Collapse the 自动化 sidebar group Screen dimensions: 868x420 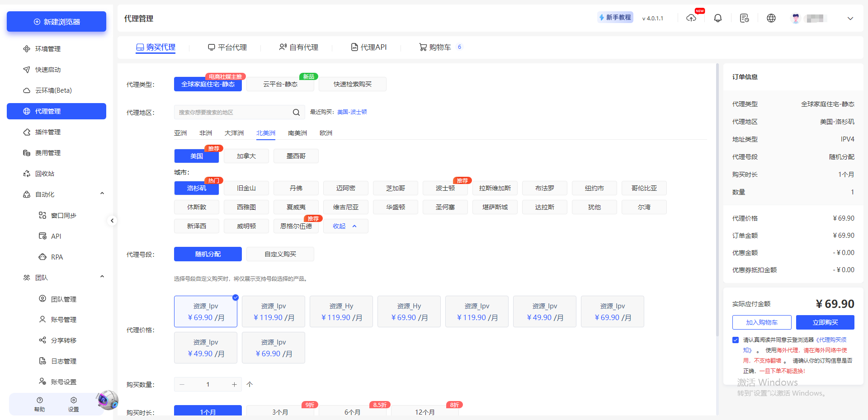point(102,193)
